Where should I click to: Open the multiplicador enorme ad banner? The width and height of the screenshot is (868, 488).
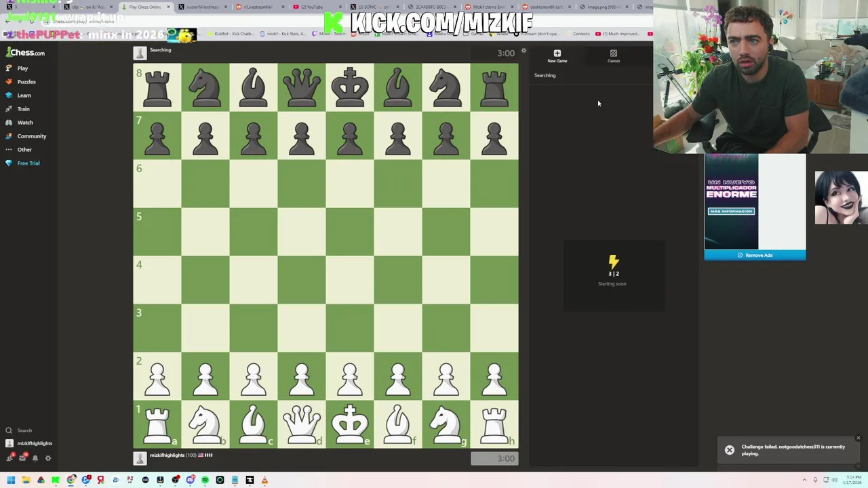click(x=731, y=202)
